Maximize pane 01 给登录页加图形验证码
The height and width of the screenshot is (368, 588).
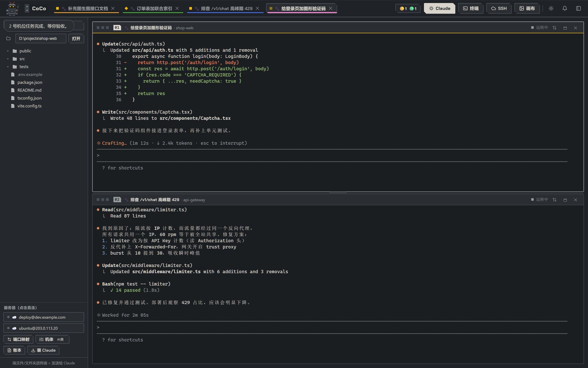click(x=565, y=28)
